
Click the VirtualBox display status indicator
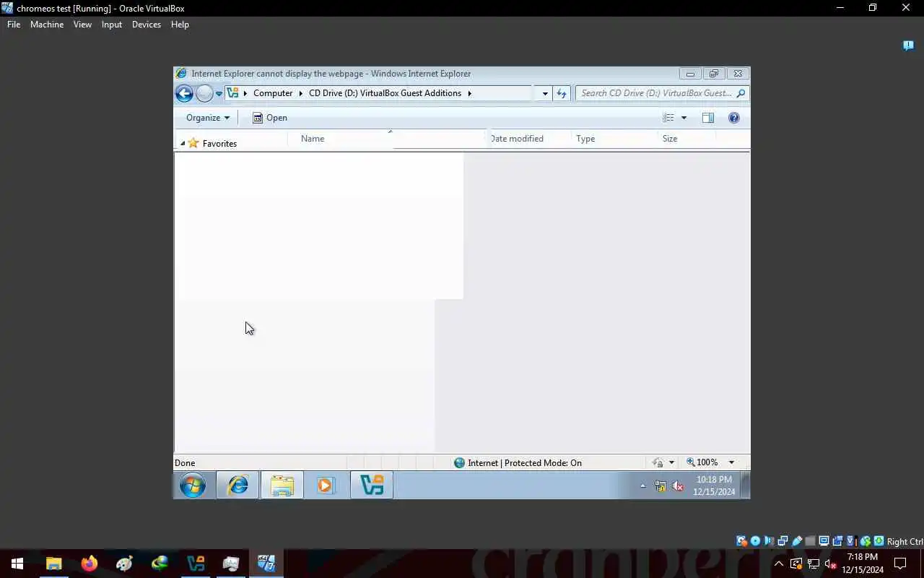click(824, 541)
